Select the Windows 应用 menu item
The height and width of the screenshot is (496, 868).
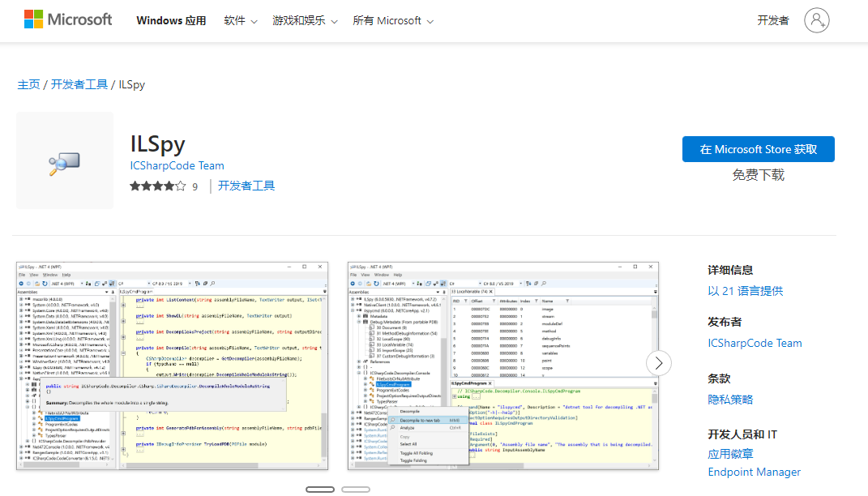170,20
